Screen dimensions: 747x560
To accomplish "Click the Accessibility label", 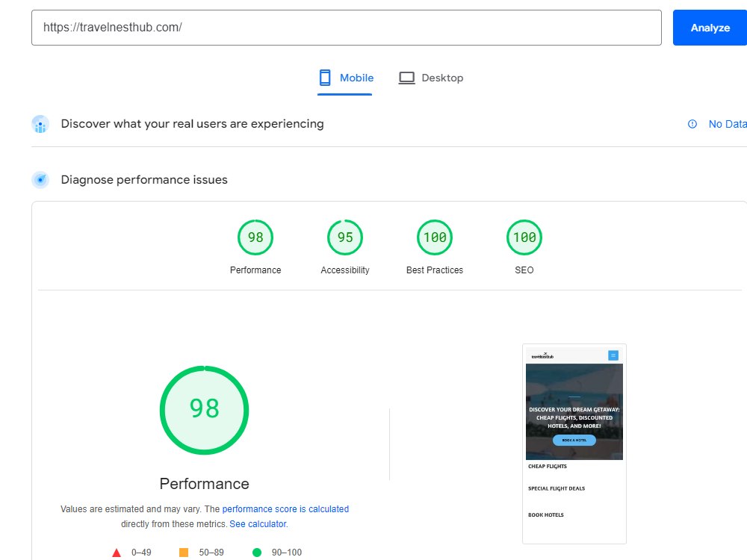I will coord(345,270).
